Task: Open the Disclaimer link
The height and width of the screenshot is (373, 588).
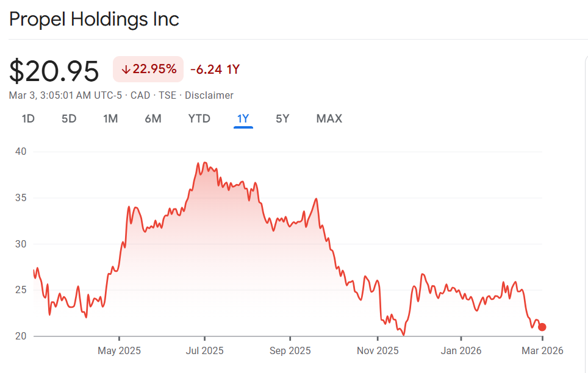Action: (x=209, y=95)
